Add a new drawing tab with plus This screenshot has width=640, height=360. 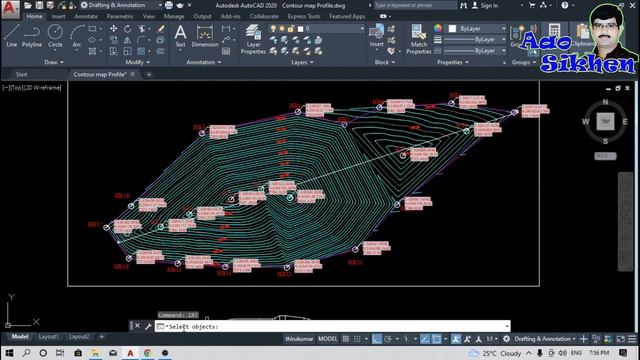(149, 74)
